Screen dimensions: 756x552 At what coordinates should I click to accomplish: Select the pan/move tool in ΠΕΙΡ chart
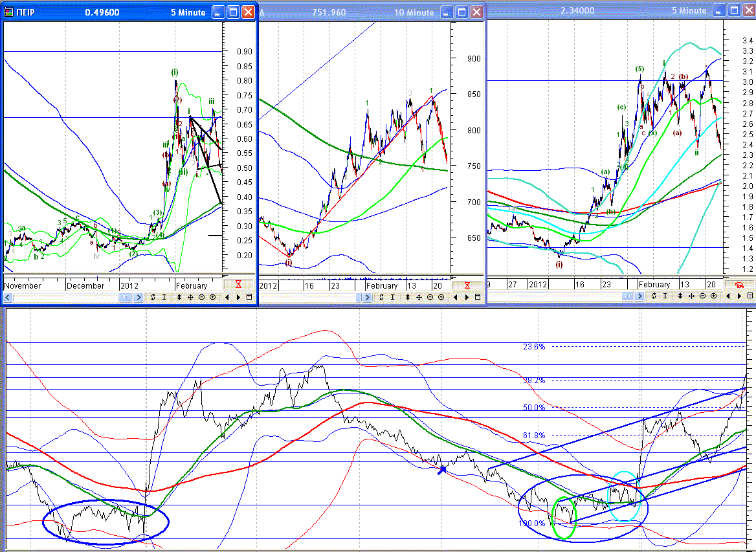point(190,297)
